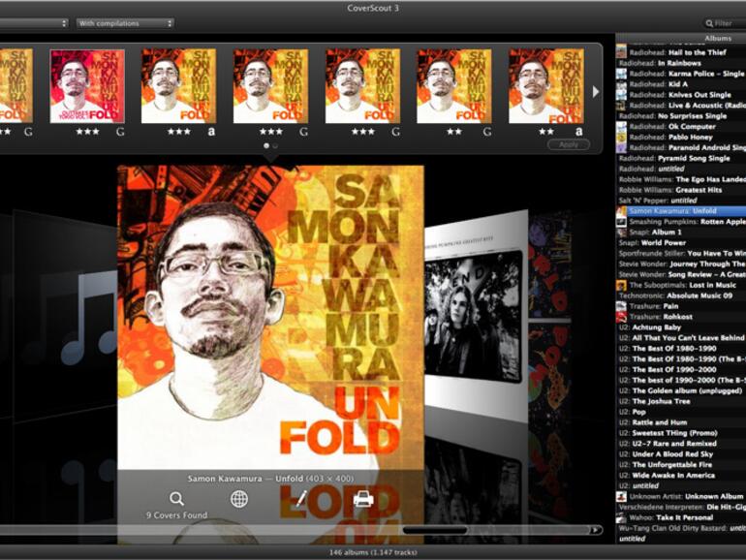The image size is (746, 560).
Task: Click the scroll right arrow on the bottom scrollbar
Action: (x=595, y=530)
